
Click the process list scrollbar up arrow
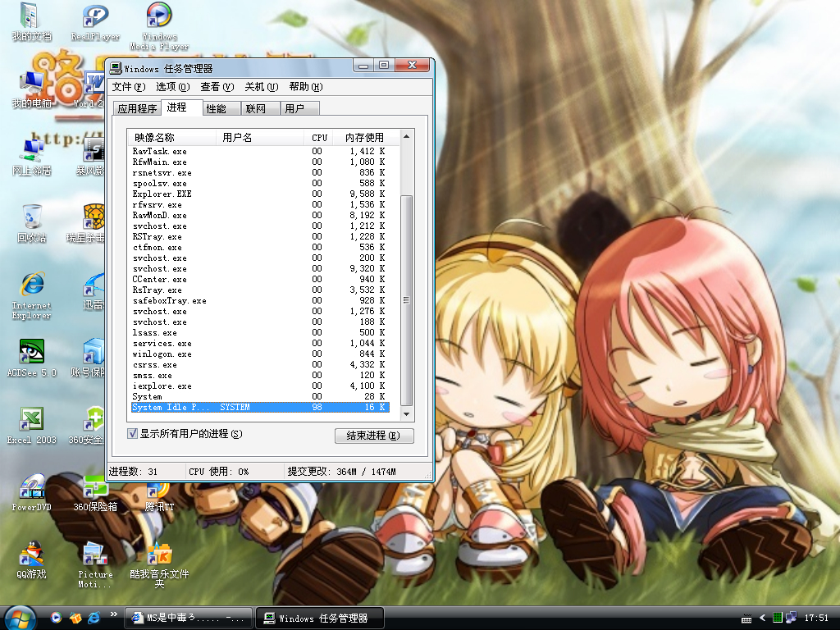(x=407, y=137)
